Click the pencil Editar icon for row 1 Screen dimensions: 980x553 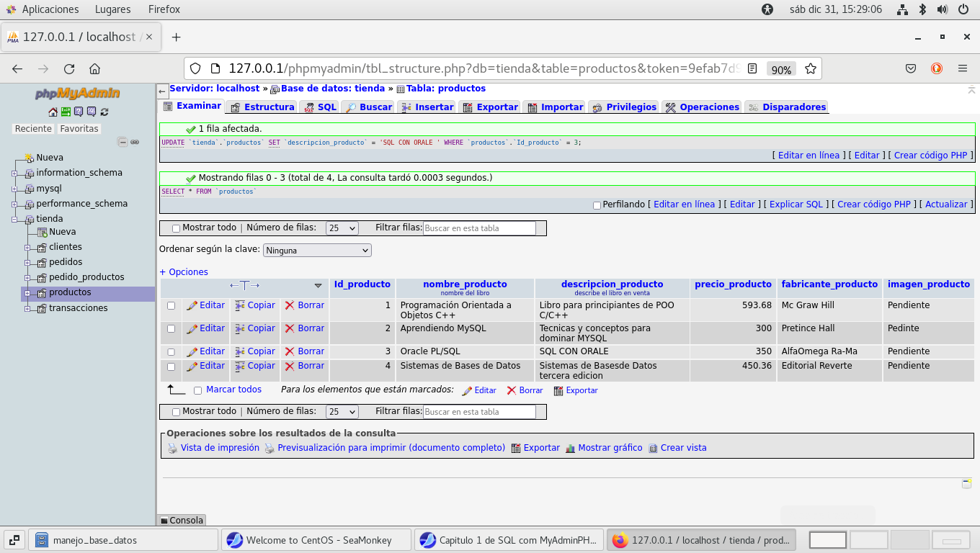[192, 305]
